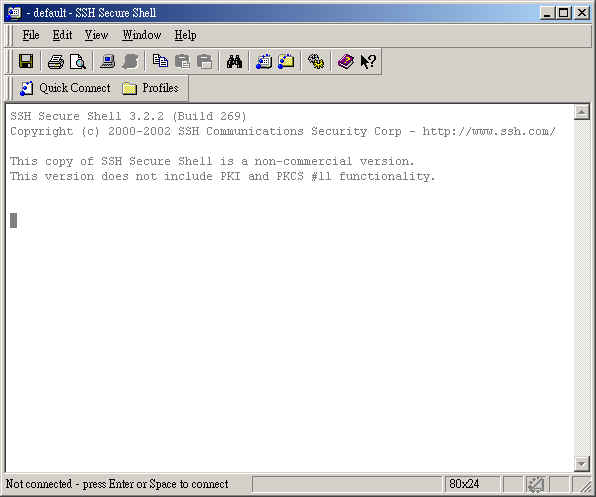596x497 pixels.
Task: Click the http://www.ssh.com/ text
Action: pos(489,131)
